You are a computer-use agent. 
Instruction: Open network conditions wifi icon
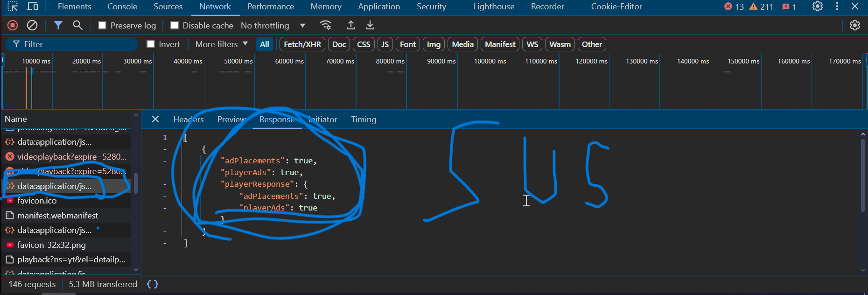[x=326, y=25]
